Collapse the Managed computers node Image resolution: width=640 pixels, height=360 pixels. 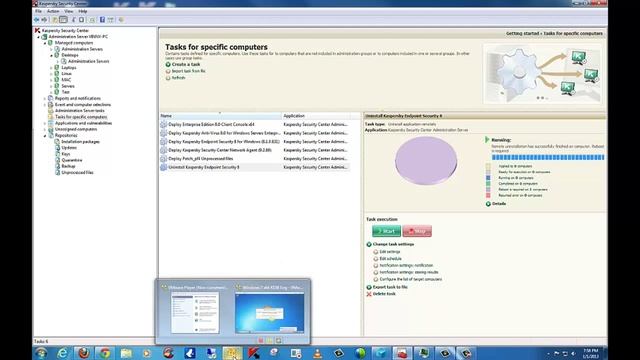click(45, 43)
